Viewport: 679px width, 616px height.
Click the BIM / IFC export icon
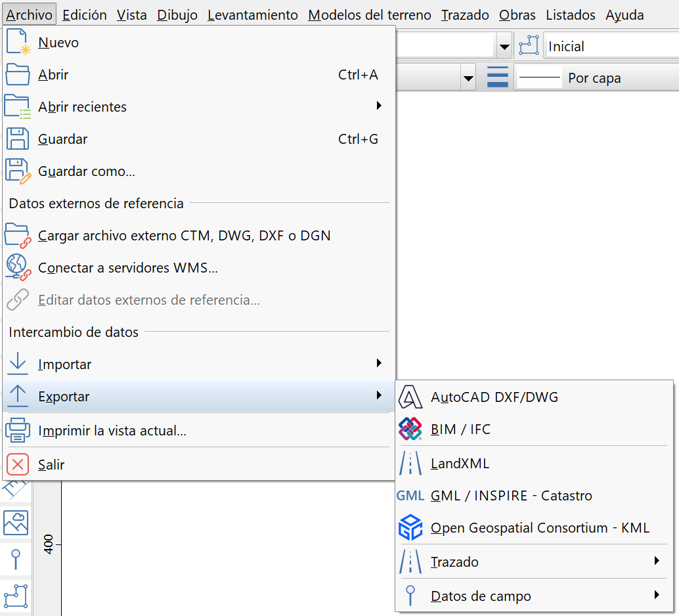tap(410, 429)
